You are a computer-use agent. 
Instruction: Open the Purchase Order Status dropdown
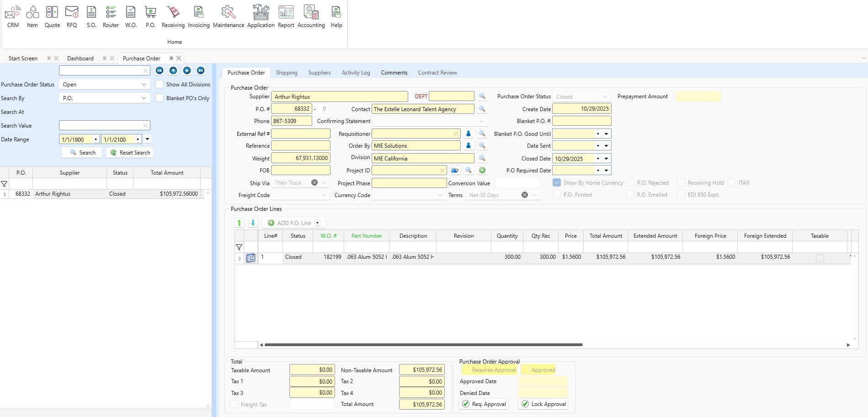point(143,84)
